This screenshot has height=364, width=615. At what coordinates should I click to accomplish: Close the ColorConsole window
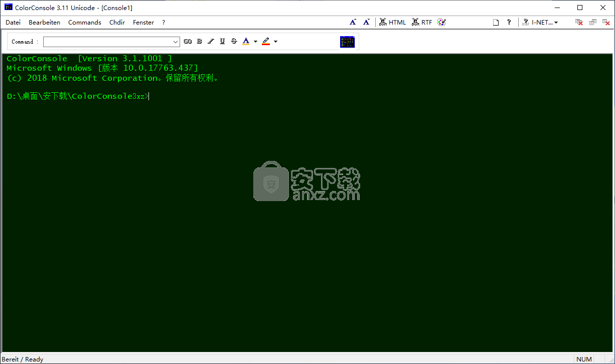[603, 8]
